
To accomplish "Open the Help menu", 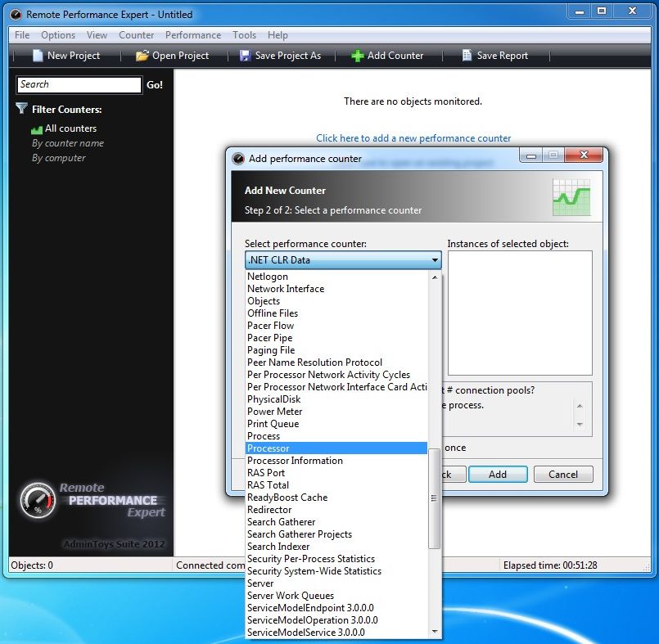I will tap(278, 35).
